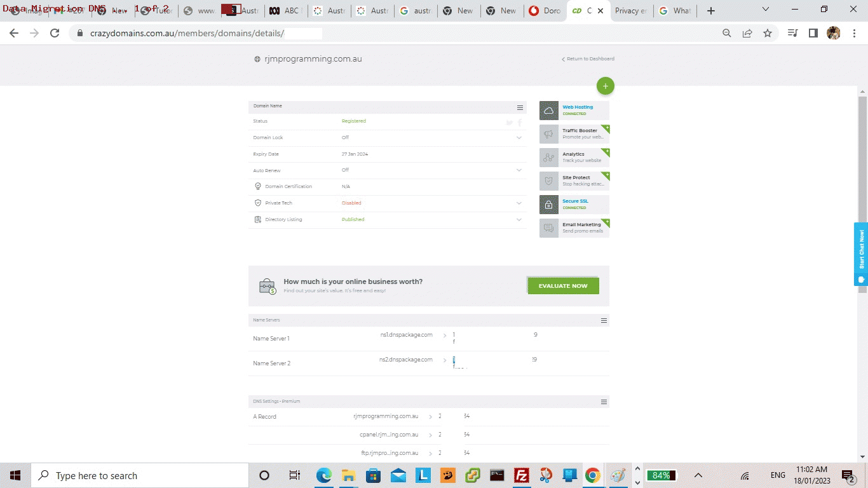Screen dimensions: 868x488
Task: Click the Type here to search box
Action: 139,475
